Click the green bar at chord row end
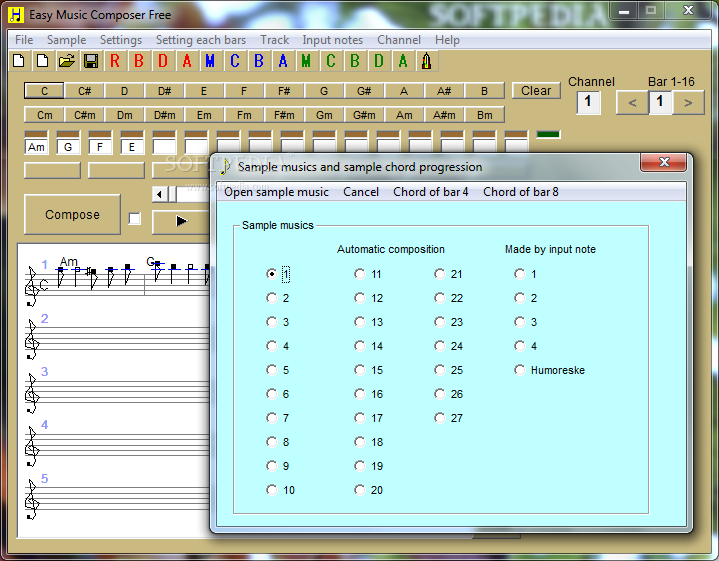Image resolution: width=719 pixels, height=561 pixels. [548, 134]
